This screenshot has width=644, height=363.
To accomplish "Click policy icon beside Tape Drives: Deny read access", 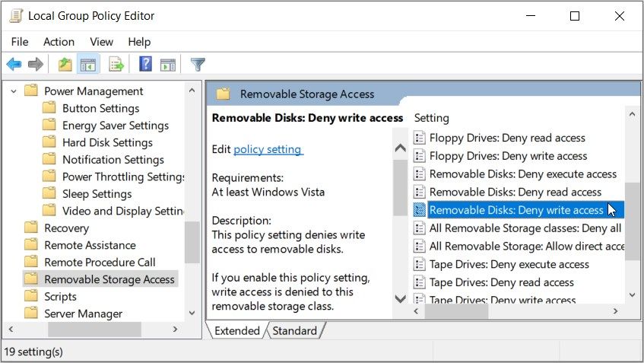I will click(419, 282).
